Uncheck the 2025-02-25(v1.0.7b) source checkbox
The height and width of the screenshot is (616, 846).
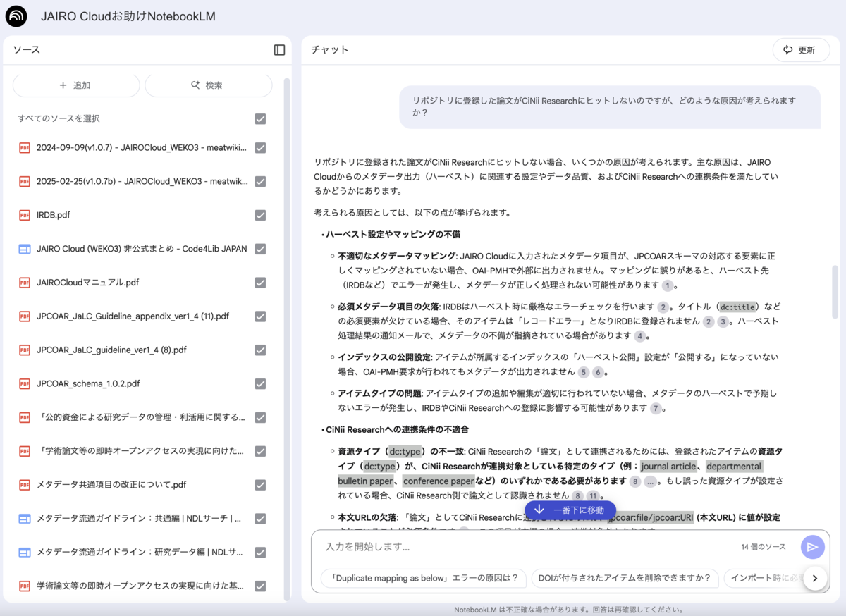[x=260, y=181]
